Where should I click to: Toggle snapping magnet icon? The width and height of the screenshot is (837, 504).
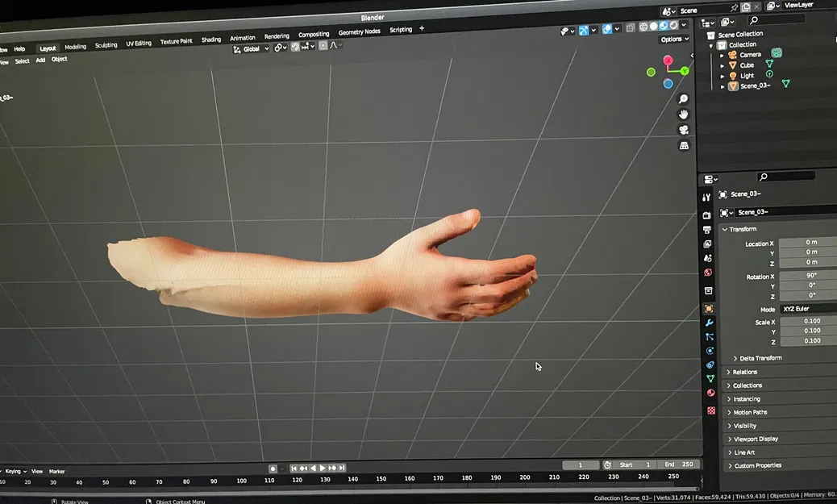click(295, 47)
